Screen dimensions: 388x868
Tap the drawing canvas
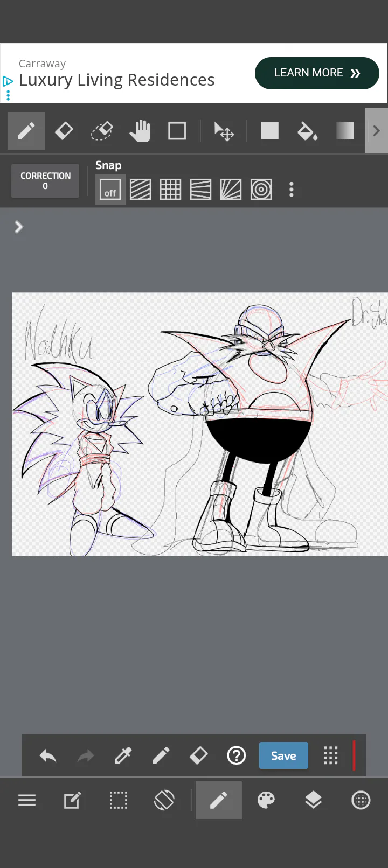[x=200, y=424]
